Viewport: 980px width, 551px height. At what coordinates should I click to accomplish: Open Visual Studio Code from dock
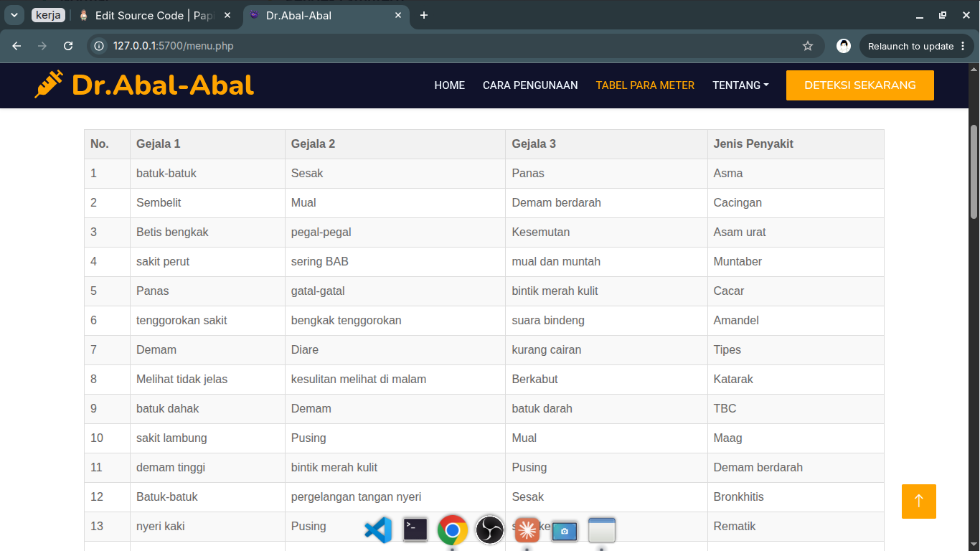378,530
